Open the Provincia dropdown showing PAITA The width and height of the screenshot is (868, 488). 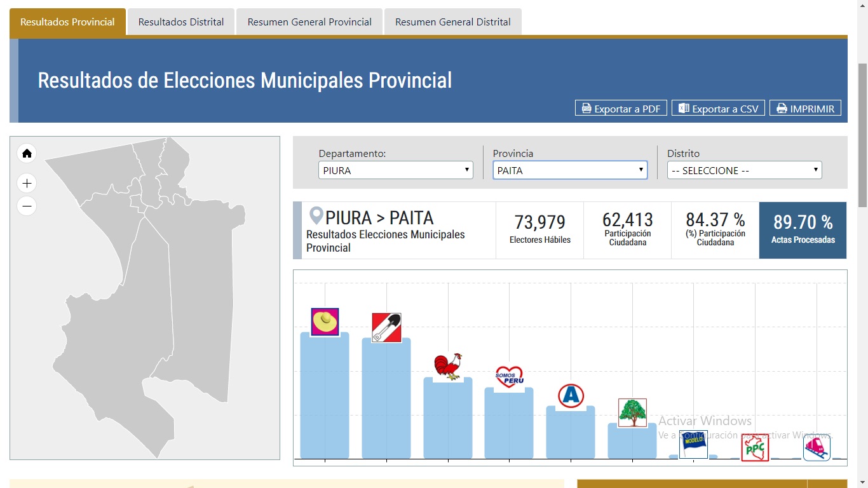coord(570,170)
